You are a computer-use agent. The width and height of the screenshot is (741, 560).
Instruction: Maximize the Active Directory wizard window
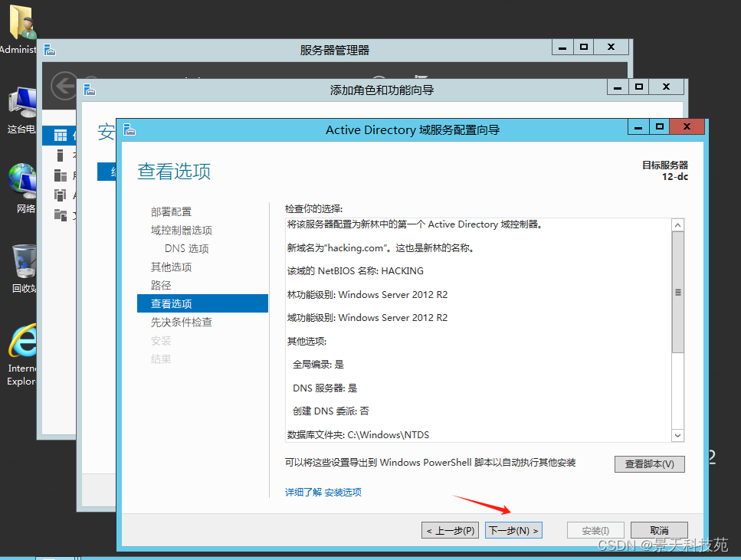coord(659,127)
